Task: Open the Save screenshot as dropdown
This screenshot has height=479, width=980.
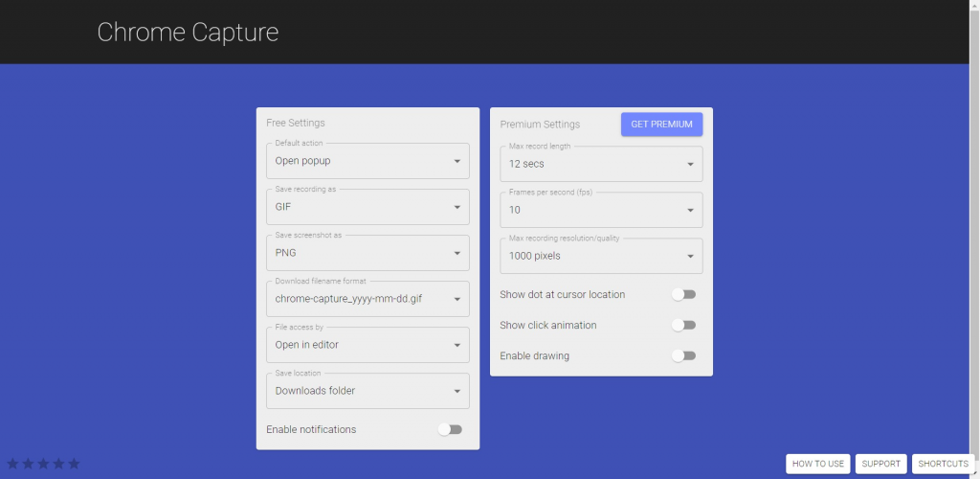Action: [x=367, y=253]
